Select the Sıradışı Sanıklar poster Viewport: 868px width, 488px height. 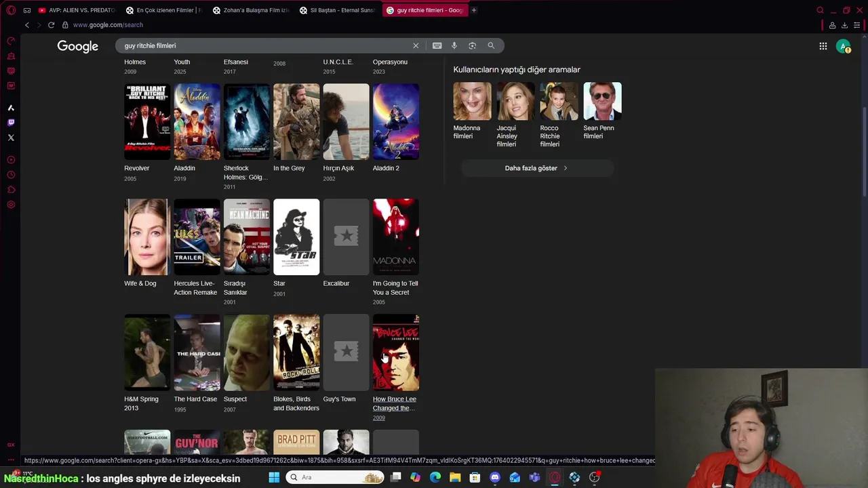pos(247,237)
